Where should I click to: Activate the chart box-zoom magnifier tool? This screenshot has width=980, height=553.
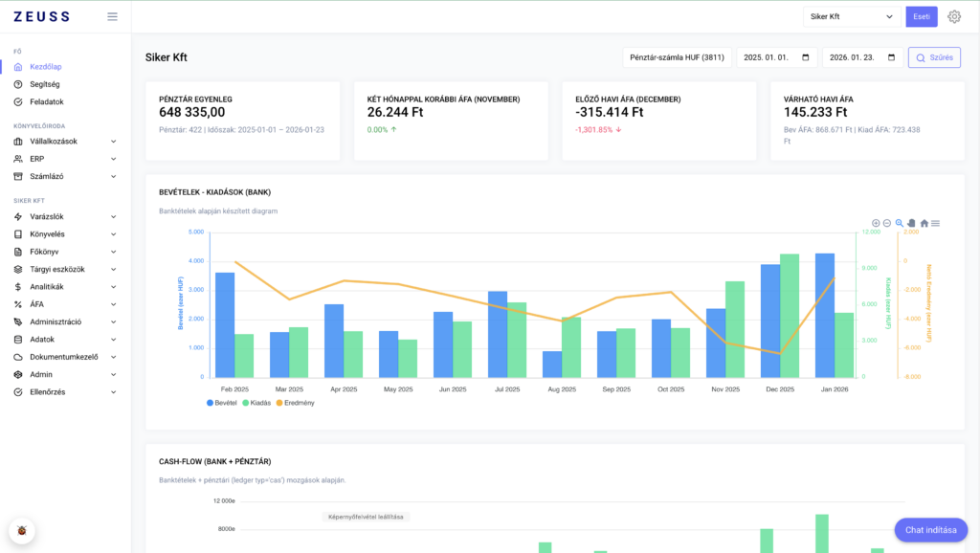point(900,224)
